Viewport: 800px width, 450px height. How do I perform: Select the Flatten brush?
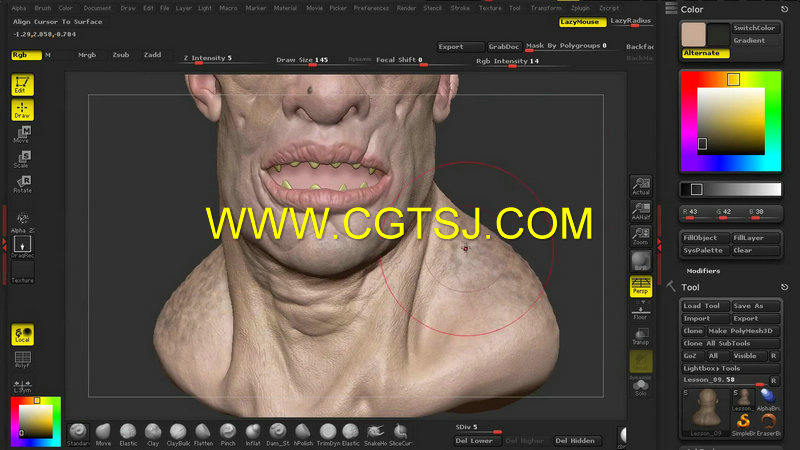pyautogui.click(x=203, y=435)
